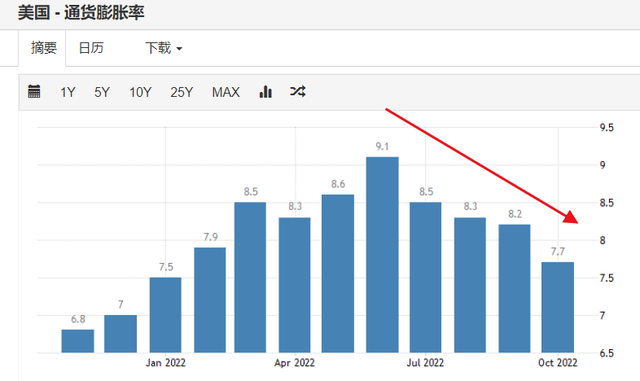Click the 8.2 bar
Screen dimensions: 640x381
[514, 288]
